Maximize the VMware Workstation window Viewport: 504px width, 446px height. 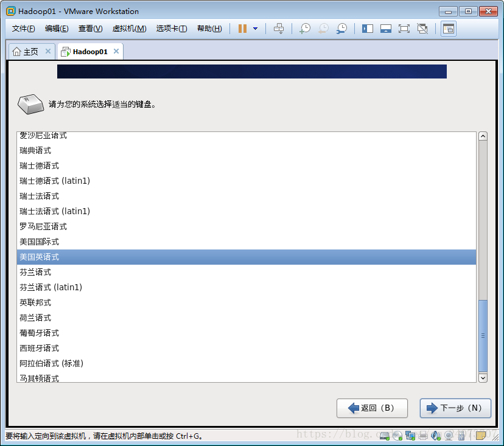coord(468,11)
